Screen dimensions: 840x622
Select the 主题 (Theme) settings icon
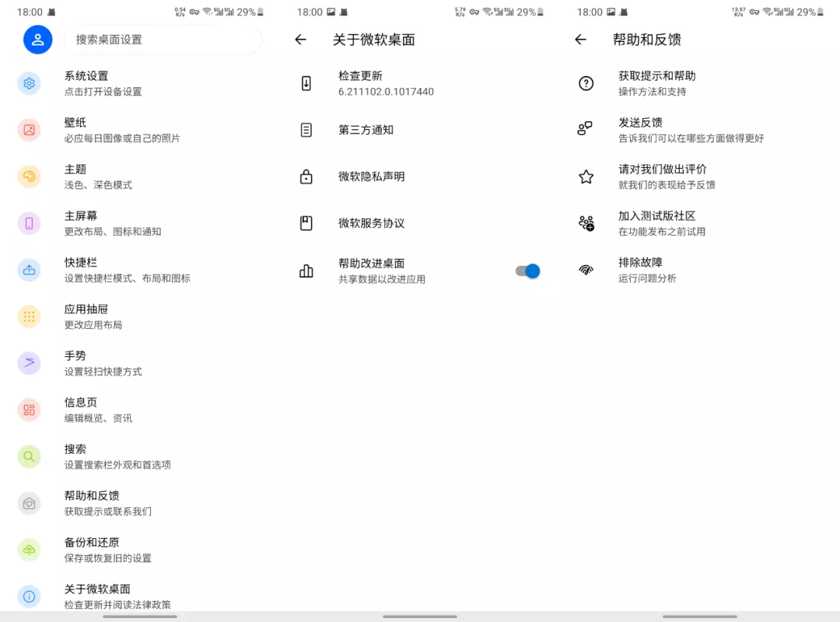point(29,176)
